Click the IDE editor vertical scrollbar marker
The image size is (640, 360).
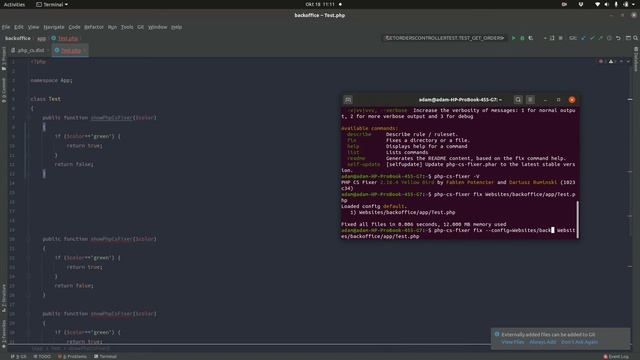[630, 99]
